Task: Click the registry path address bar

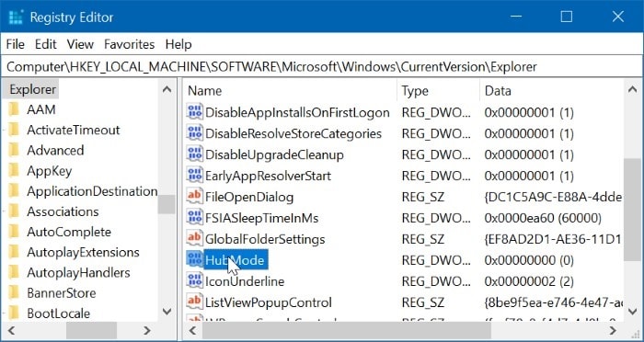Action: coord(322,66)
